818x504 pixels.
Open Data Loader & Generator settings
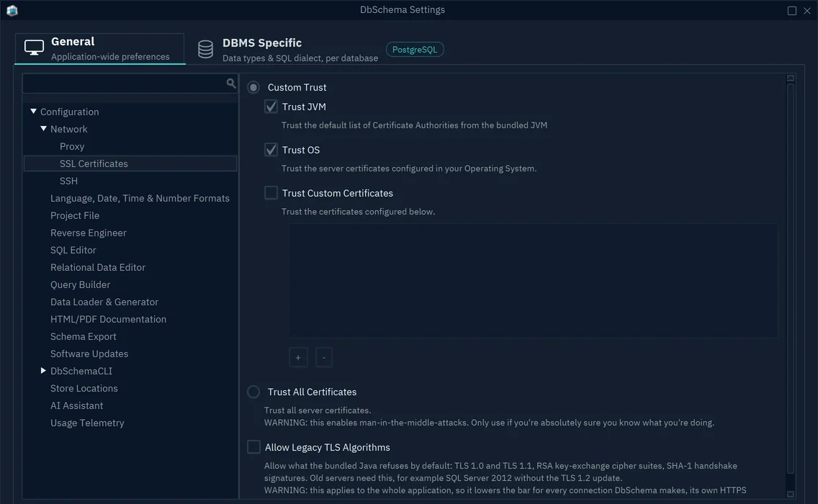pos(104,302)
